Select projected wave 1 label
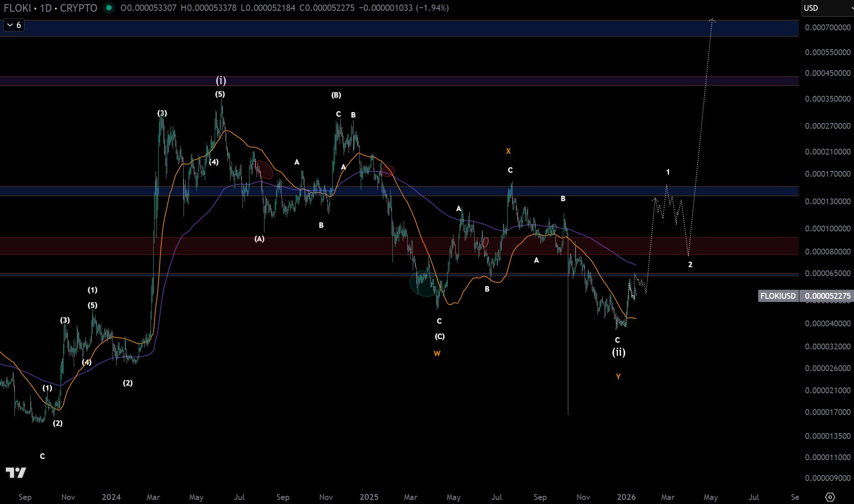 point(668,172)
